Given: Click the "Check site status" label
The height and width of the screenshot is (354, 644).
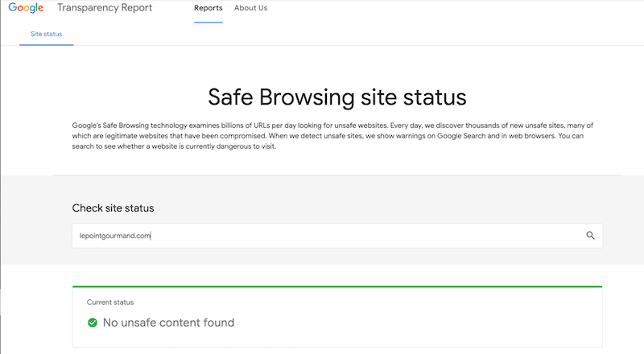Looking at the screenshot, I should click(x=113, y=208).
